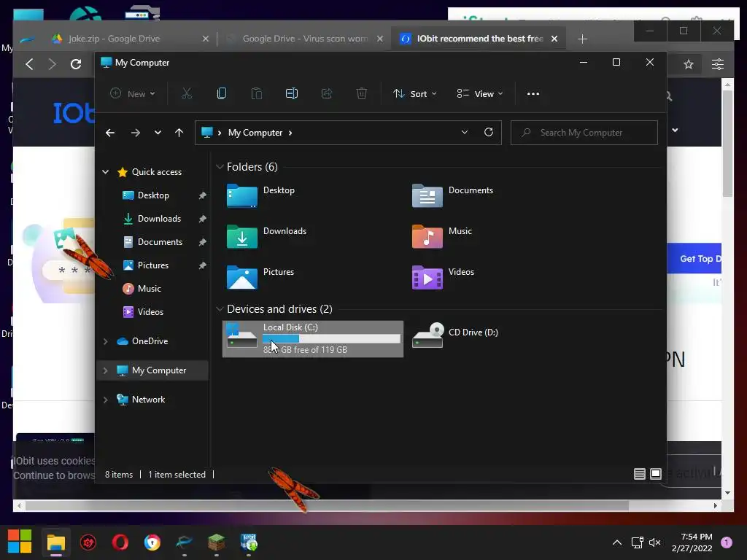
Task: Go back with Explorer's left arrow
Action: [110, 133]
